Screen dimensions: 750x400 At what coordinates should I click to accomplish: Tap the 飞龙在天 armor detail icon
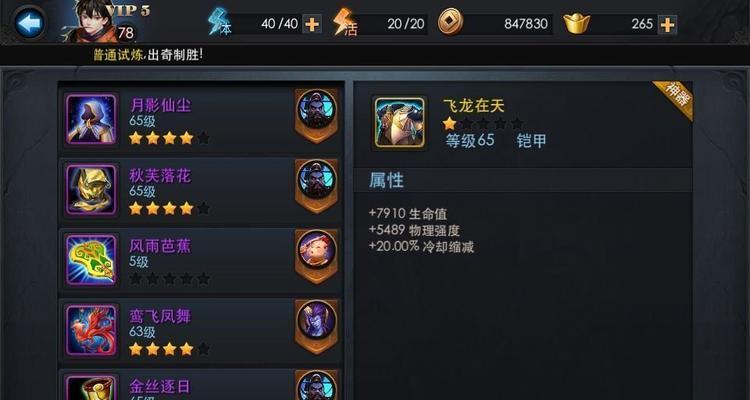(399, 122)
